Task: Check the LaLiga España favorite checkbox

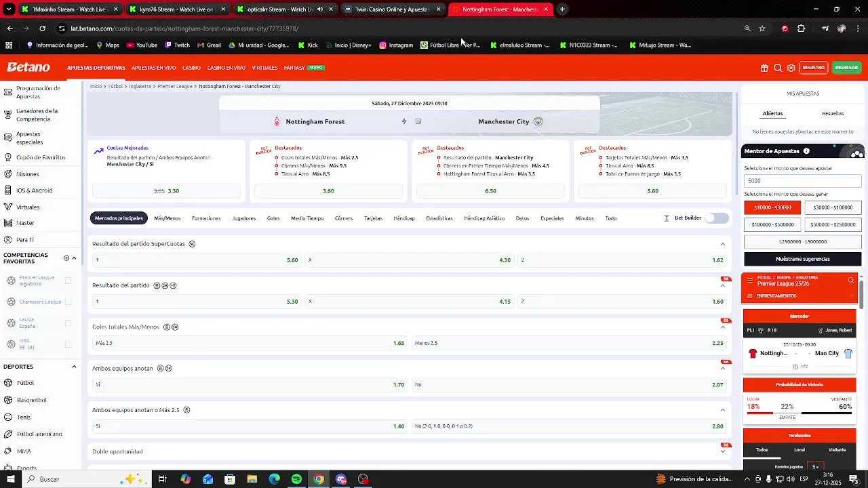Action: [x=68, y=323]
